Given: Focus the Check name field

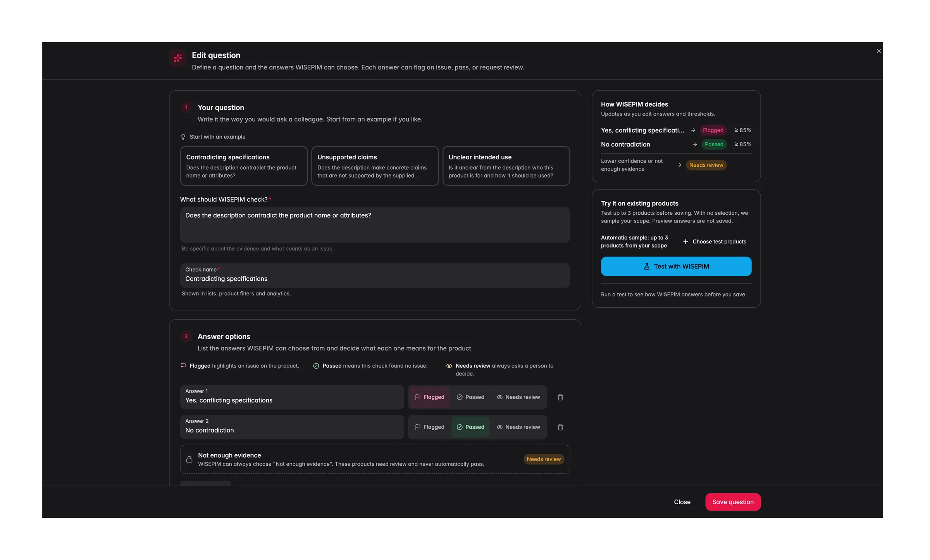Looking at the screenshot, I should coord(375,275).
